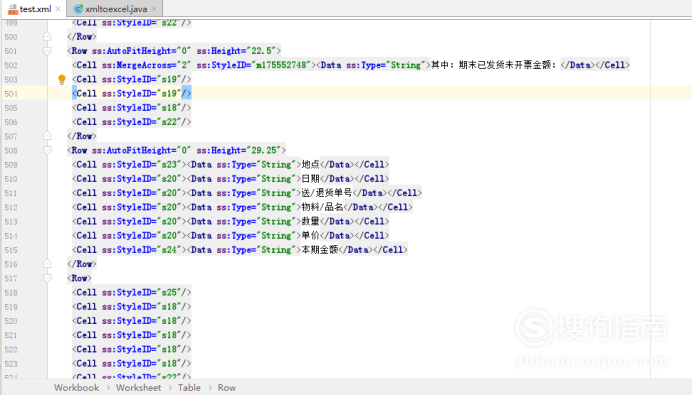Click the data text 物料/品名 on line 512
The width and height of the screenshot is (692, 395).
click(322, 207)
